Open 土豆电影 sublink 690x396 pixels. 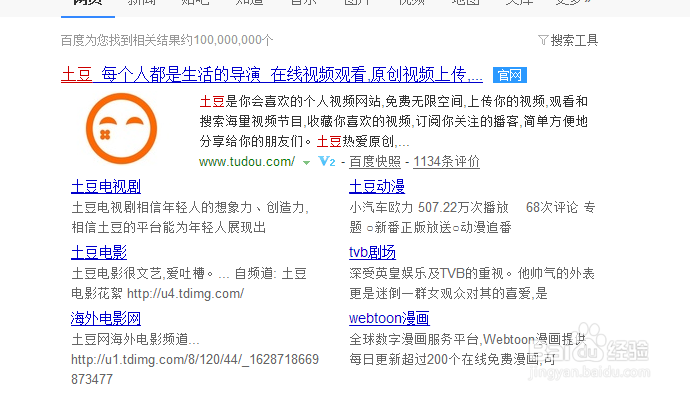[99, 253]
